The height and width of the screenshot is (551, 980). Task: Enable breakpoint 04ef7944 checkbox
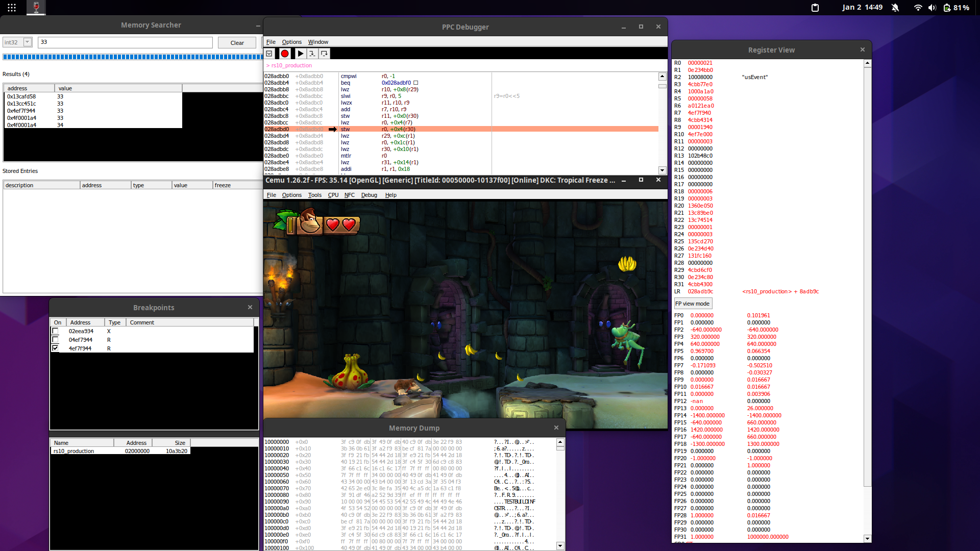(x=55, y=340)
